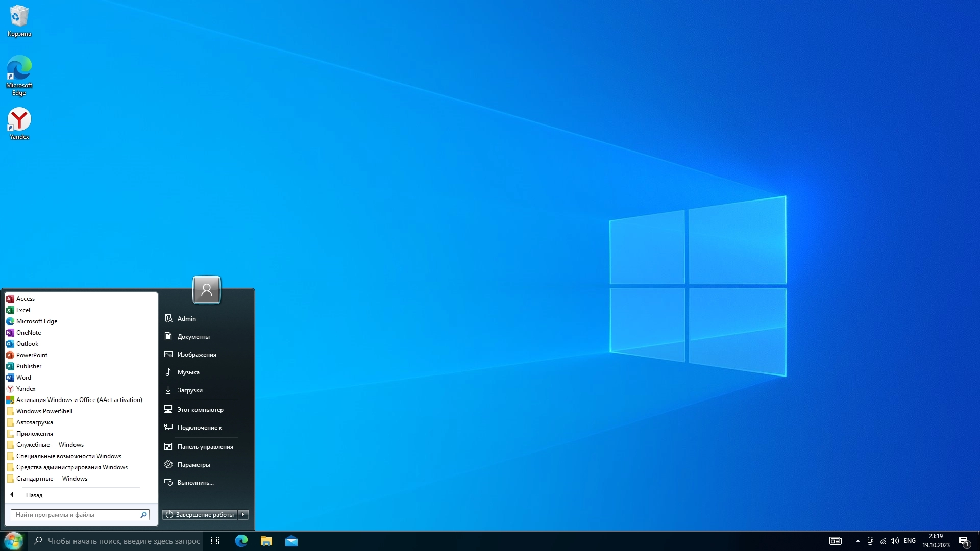Screen dimensions: 980x551
Task: Expand the Windows PowerShell folder
Action: 44,411
